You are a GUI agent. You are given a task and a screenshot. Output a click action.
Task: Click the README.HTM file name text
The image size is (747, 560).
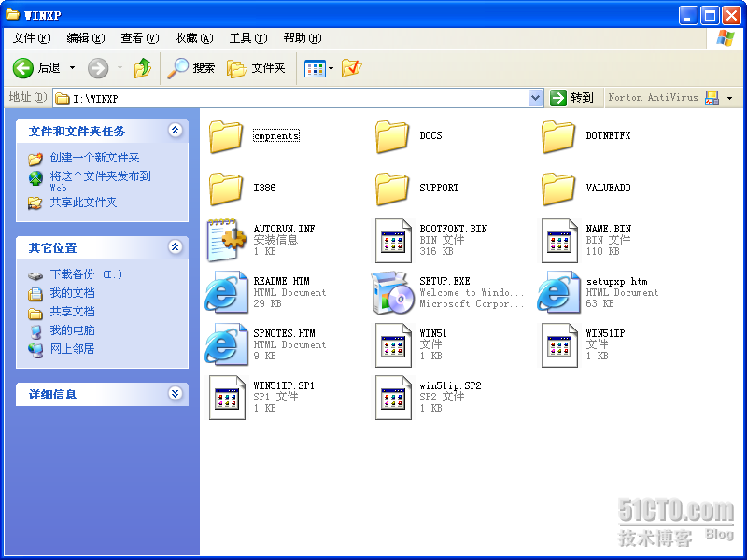[x=281, y=282]
